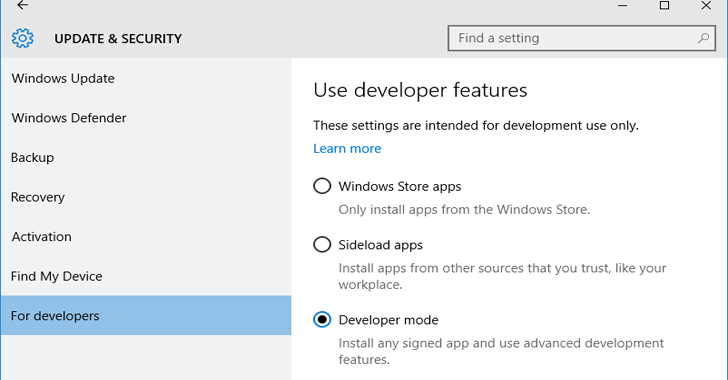Choose the Sideload apps radio button
This screenshot has width=728, height=380.
tap(322, 245)
